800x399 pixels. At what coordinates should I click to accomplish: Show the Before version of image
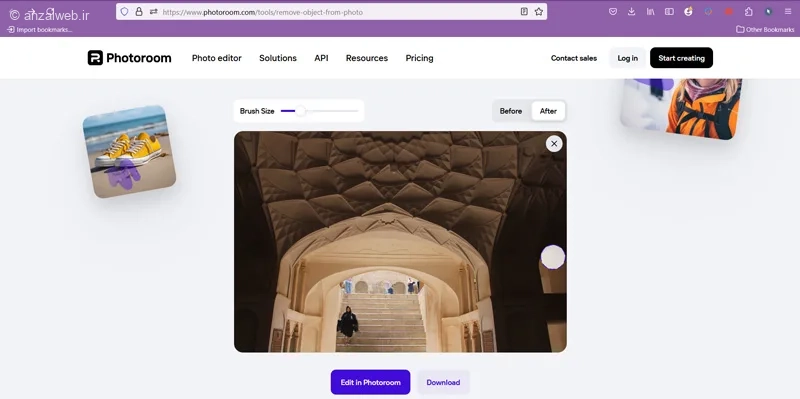pos(511,111)
